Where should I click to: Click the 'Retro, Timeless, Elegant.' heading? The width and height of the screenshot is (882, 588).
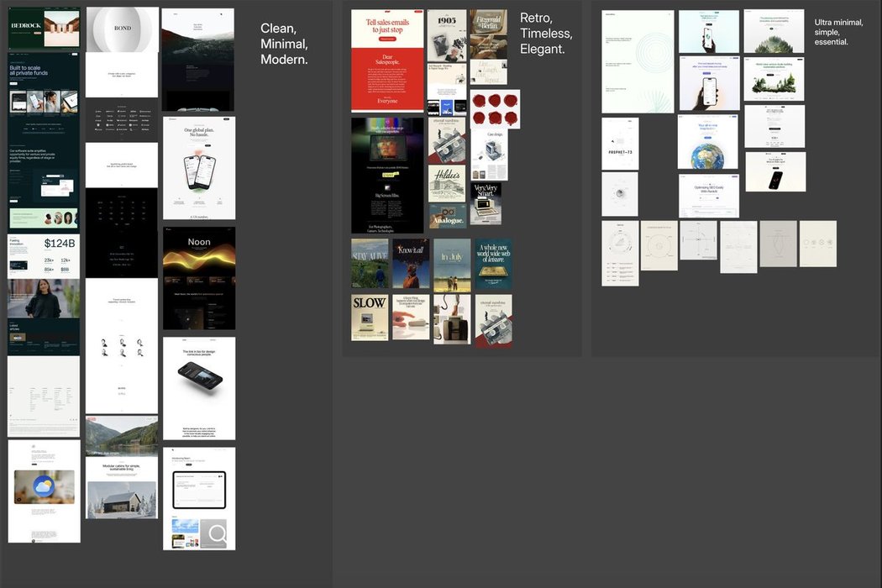[x=546, y=34]
